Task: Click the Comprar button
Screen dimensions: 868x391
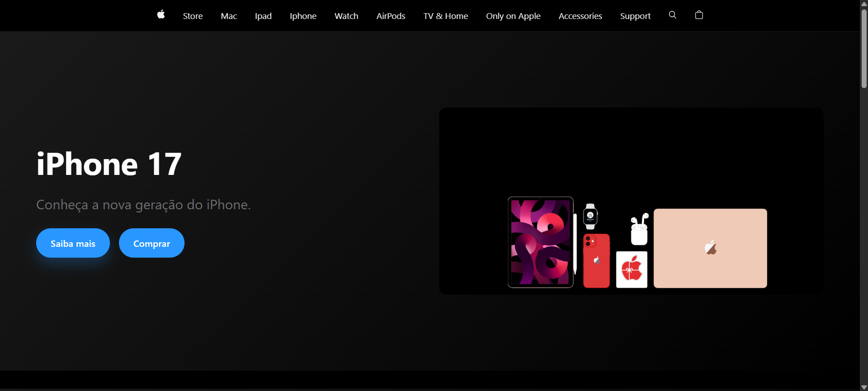Action: pyautogui.click(x=152, y=243)
